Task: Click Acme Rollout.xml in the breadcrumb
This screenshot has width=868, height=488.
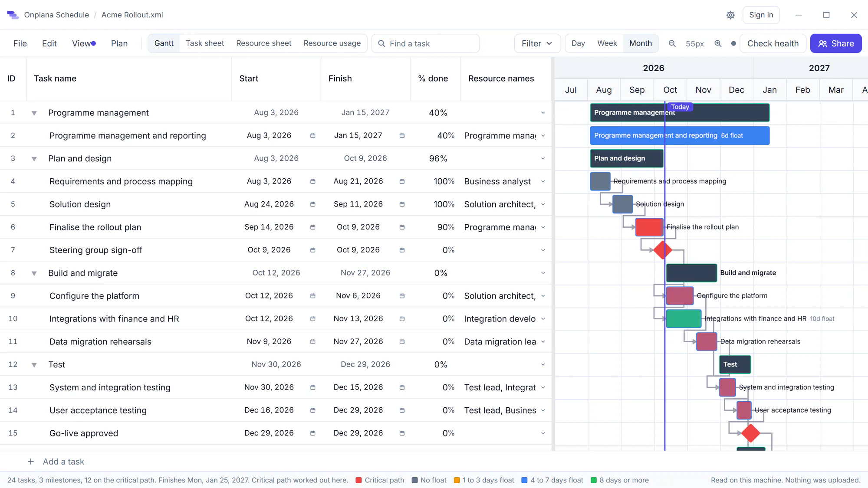Action: 132,15
